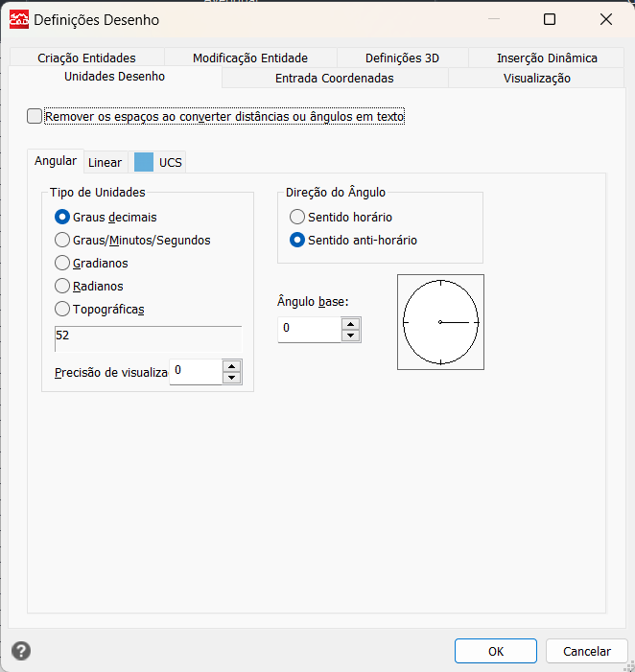This screenshot has height=672, width=635.
Task: Maximize the Definições Desenho window
Action: click(550, 19)
